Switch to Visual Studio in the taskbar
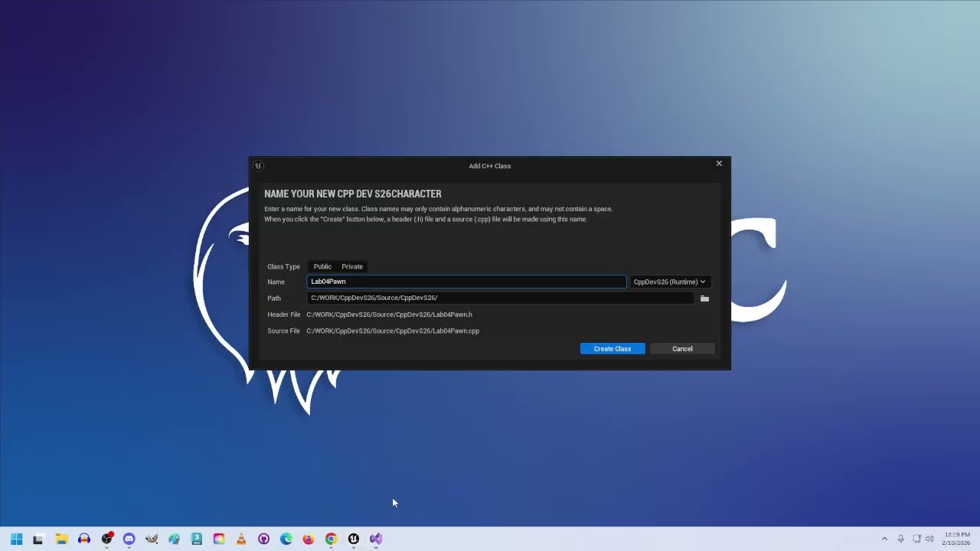 [x=376, y=539]
